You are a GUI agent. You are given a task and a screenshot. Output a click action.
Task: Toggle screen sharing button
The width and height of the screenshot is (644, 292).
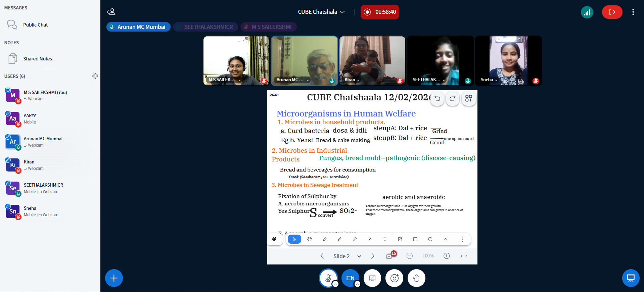pos(372,278)
